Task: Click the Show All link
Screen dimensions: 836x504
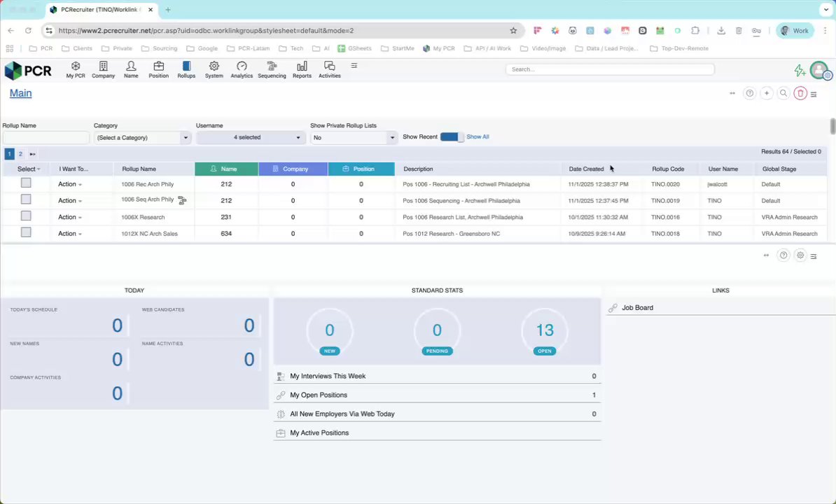Action: coord(478,137)
